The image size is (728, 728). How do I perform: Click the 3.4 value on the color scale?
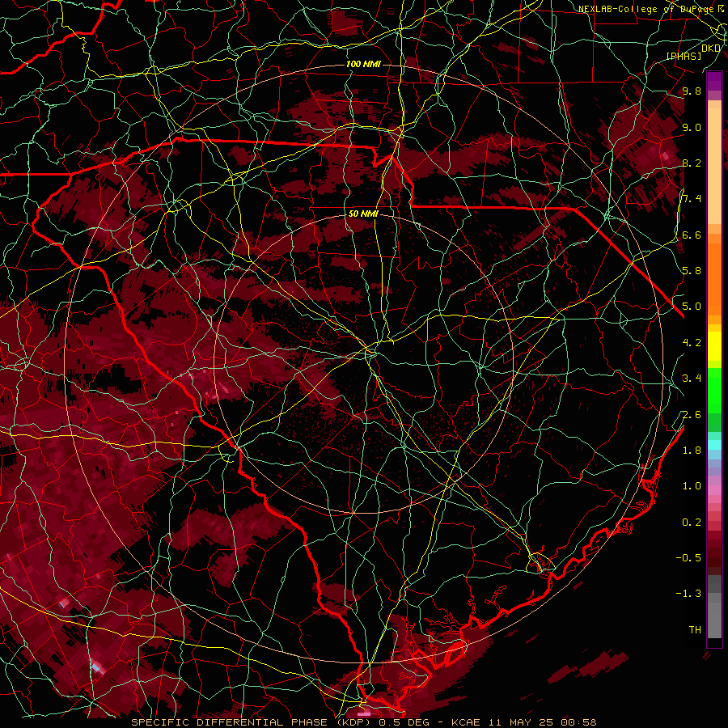(x=692, y=379)
